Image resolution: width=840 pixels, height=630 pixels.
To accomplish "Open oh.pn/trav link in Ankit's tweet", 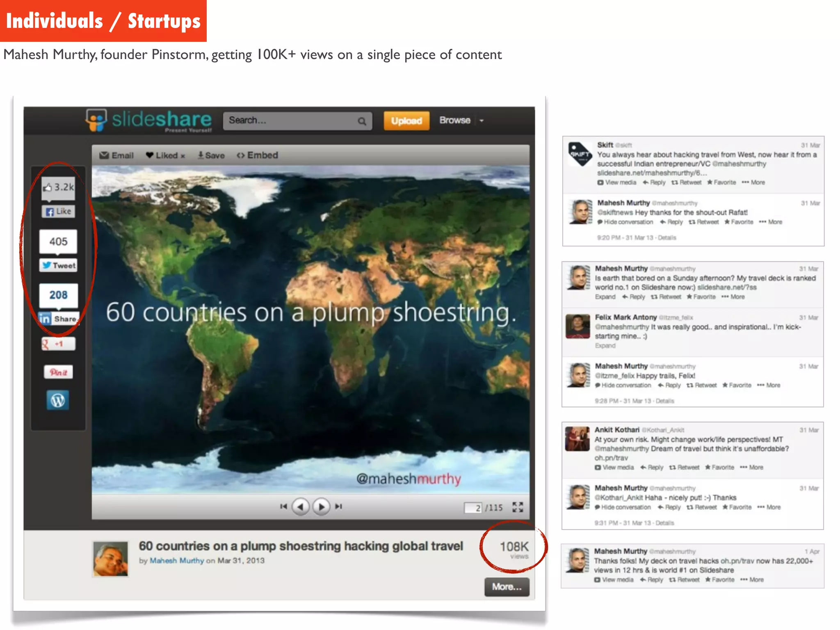I will click(x=611, y=458).
